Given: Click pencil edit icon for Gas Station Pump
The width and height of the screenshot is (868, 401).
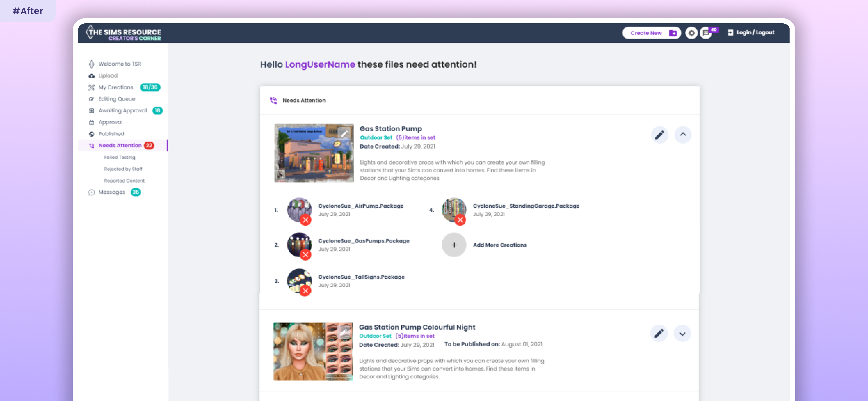Looking at the screenshot, I should (659, 135).
